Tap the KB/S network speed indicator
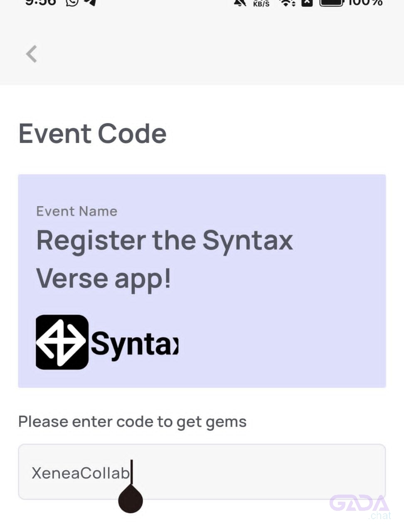The height and width of the screenshot is (532, 404). tap(261, 3)
